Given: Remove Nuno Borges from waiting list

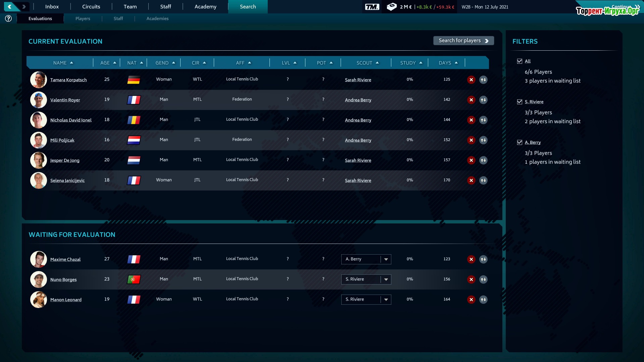Looking at the screenshot, I should (471, 279).
